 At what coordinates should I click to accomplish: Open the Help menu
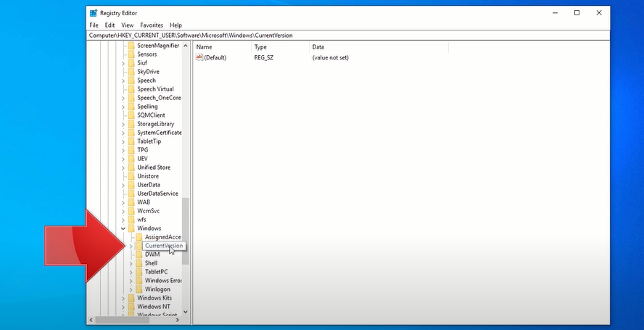click(176, 25)
